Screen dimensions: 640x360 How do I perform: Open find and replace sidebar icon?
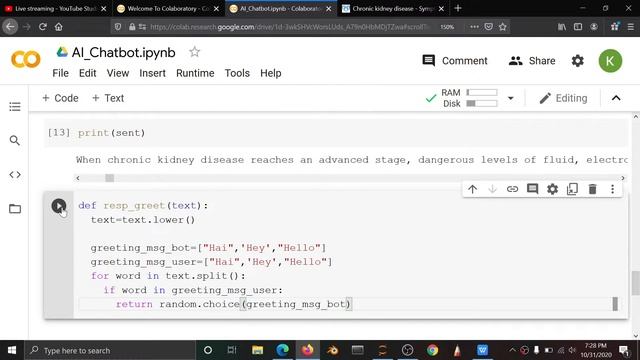pyautogui.click(x=15, y=140)
